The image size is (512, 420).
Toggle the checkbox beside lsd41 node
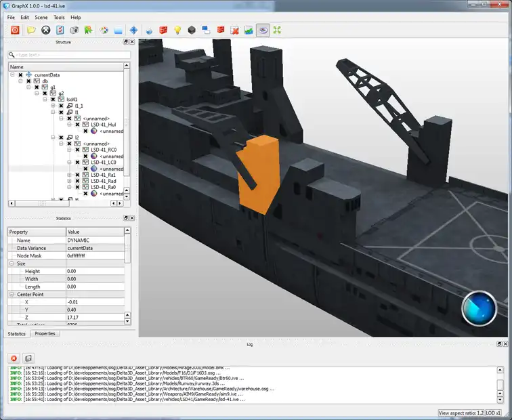tap(53, 100)
